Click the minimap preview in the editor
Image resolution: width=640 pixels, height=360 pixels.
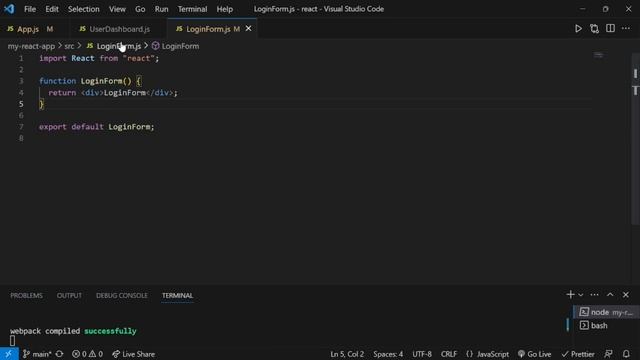[x=598, y=55]
